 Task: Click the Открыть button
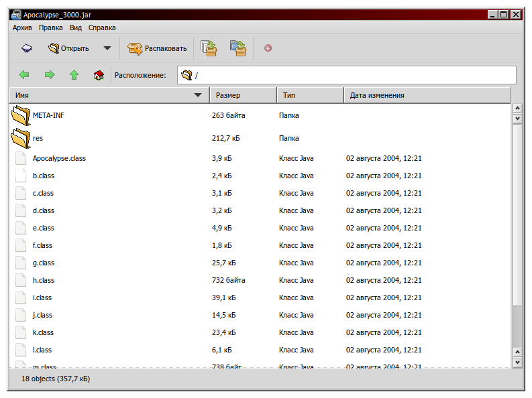[x=68, y=48]
